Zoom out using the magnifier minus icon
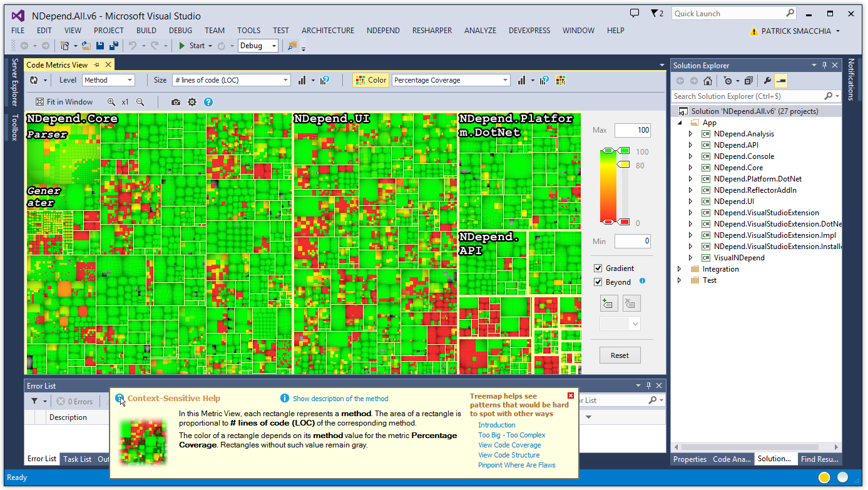 pos(140,101)
